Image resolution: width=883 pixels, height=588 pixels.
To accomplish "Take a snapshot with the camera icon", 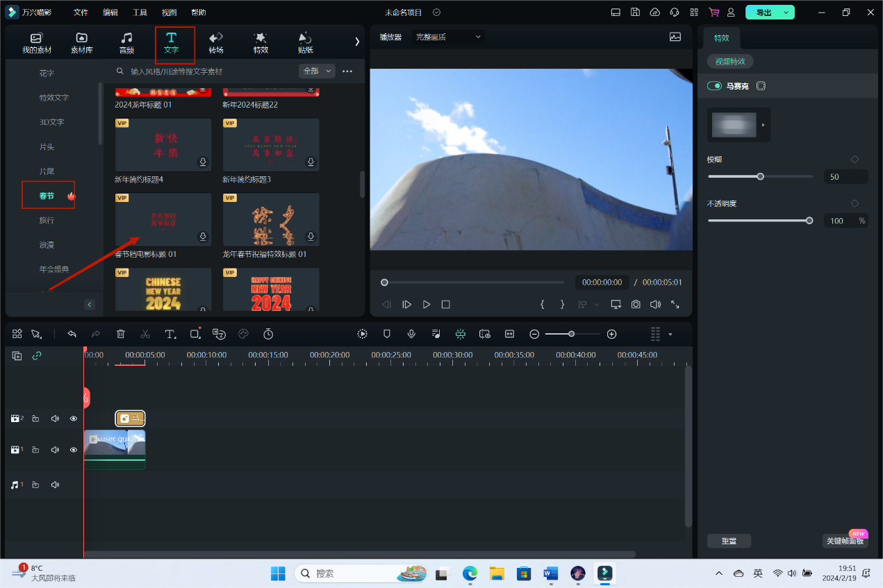I will pyautogui.click(x=636, y=304).
